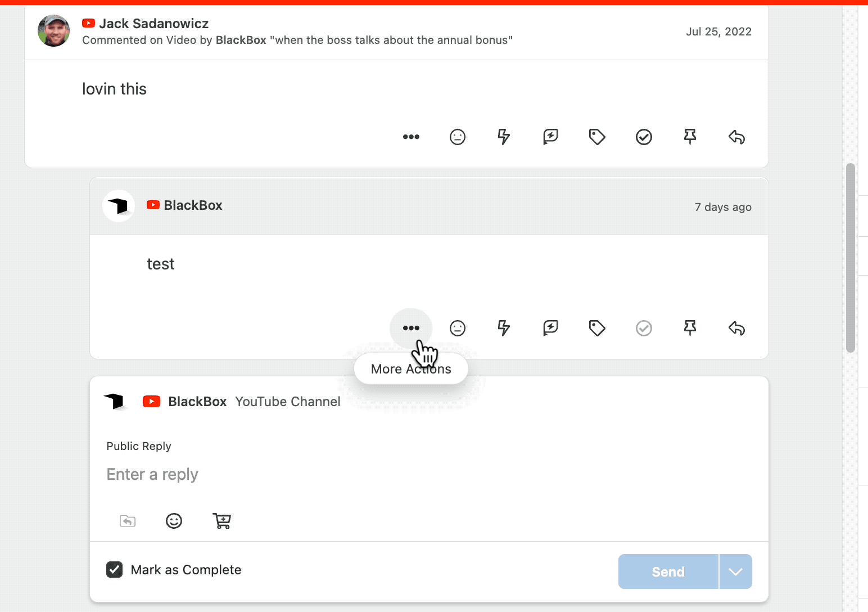The width and height of the screenshot is (868, 612).
Task: Click the YouTube icon in the reply composer header
Action: point(151,401)
